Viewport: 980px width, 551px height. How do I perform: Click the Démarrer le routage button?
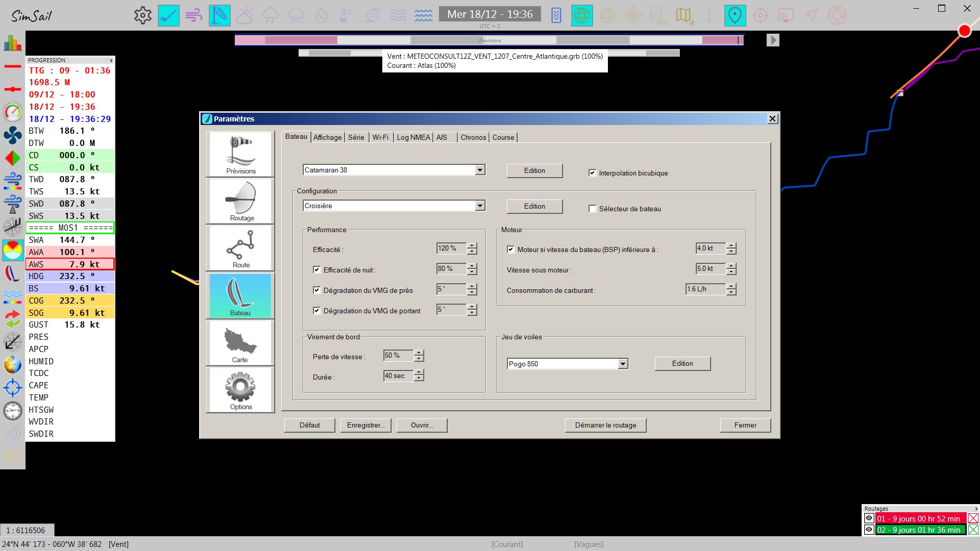[605, 425]
